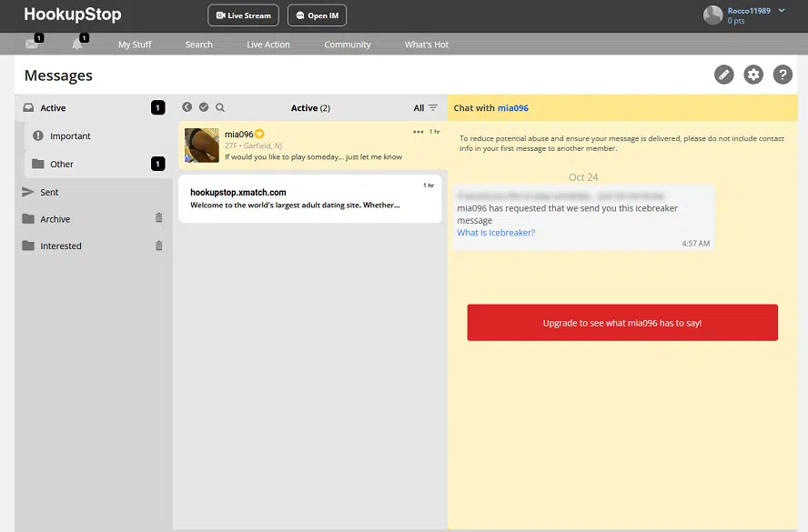This screenshot has width=808, height=532.
Task: Click the back arrow in message list
Action: pos(187,107)
